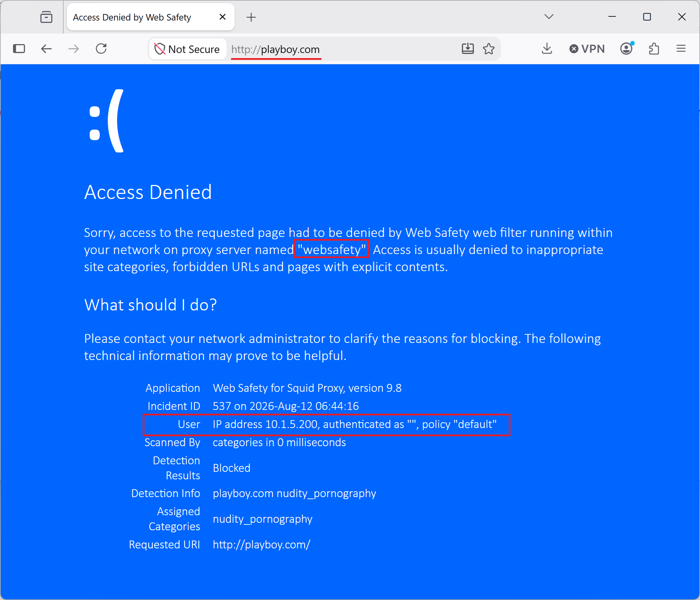Click the categories in 0 milliseconds value

[x=279, y=442]
